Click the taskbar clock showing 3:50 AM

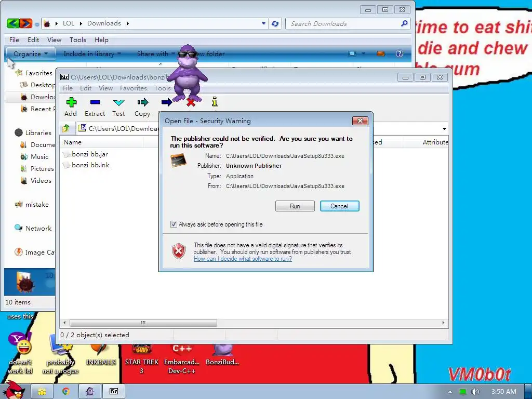(504, 392)
